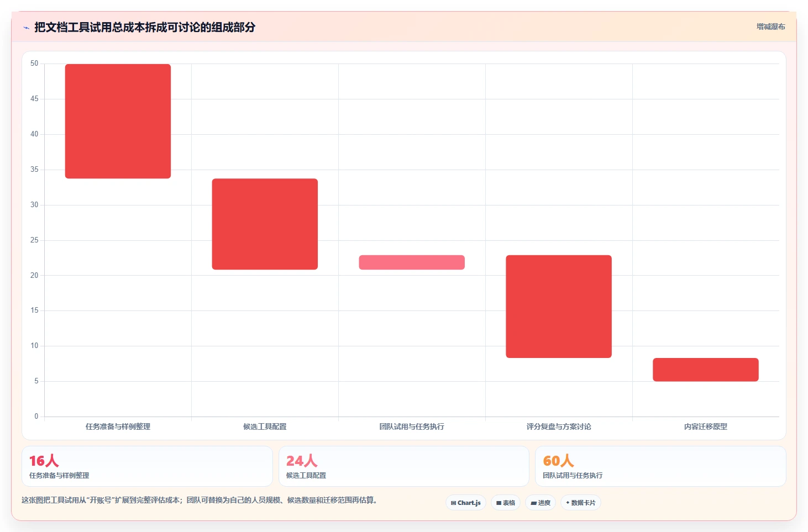The height and width of the screenshot is (532, 808).
Task: Click the 16人 data card
Action: point(147,466)
